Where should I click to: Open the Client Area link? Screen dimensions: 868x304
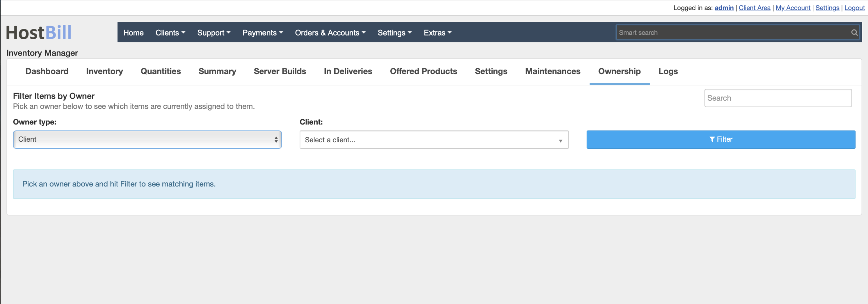(754, 8)
